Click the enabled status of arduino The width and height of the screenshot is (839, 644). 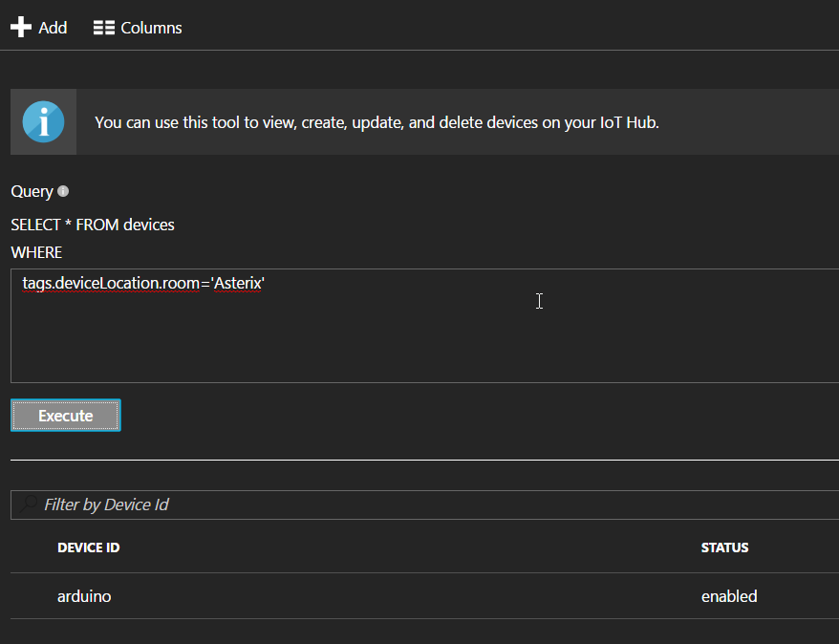[x=728, y=596]
